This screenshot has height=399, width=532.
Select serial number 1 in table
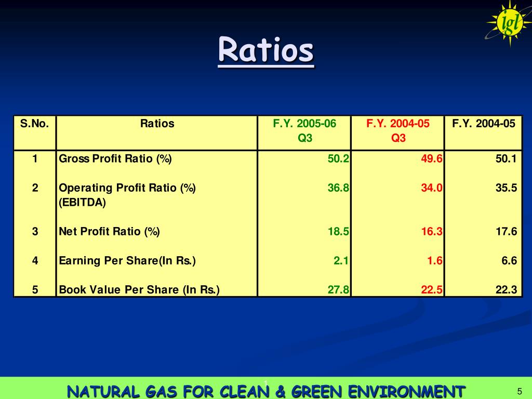coord(35,158)
